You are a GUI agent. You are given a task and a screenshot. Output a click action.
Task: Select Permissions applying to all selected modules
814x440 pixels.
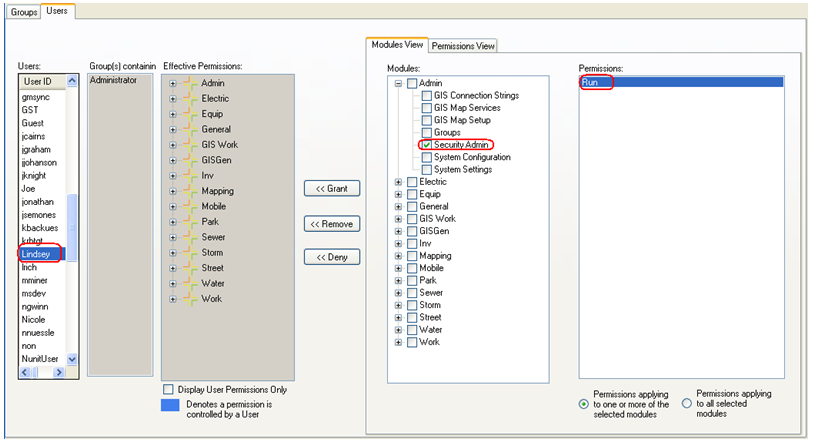point(686,403)
